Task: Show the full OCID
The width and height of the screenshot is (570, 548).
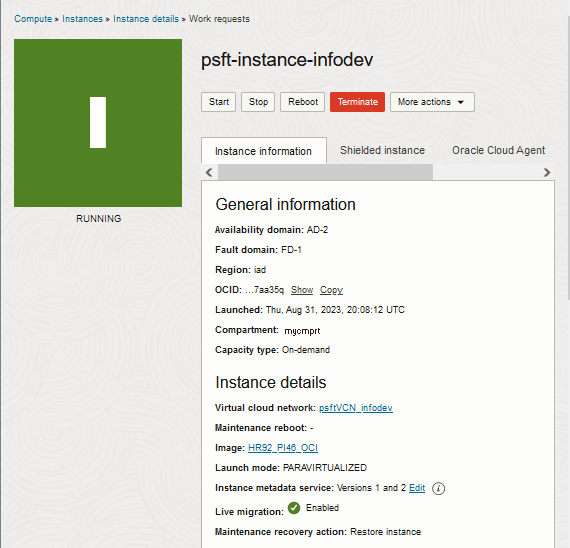Action: (302, 290)
